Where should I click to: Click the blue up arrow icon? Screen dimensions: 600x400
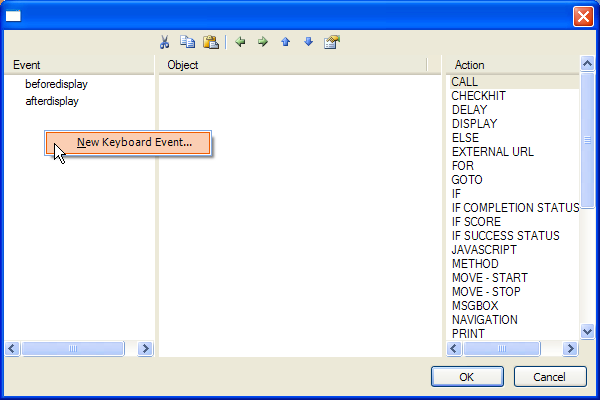tap(286, 42)
